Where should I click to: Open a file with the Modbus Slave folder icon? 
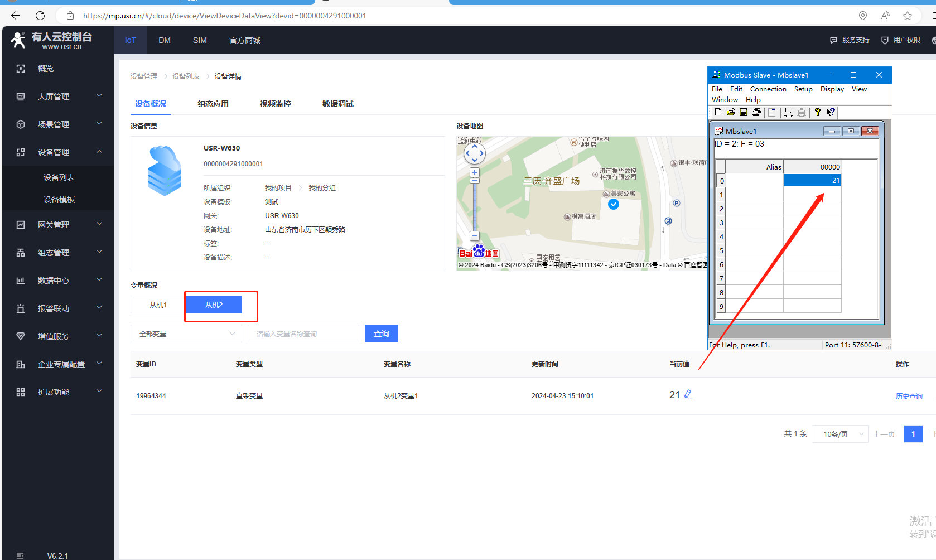coord(731,112)
